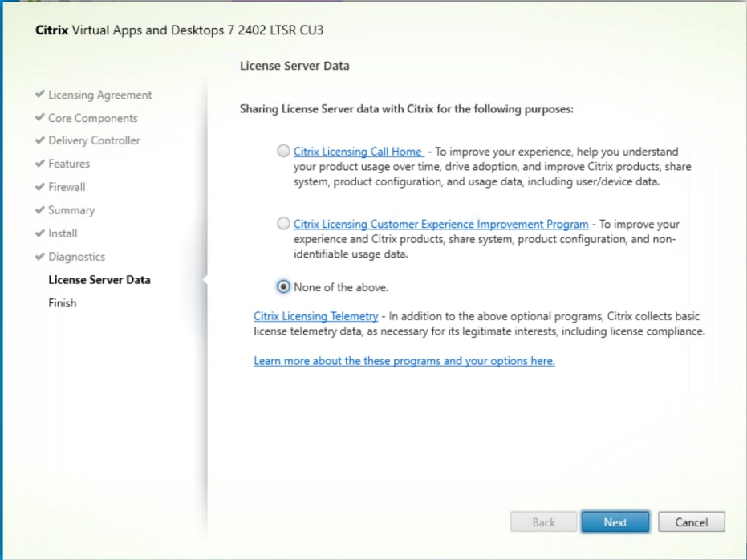This screenshot has width=747, height=560.
Task: Open the Citrix Licensing Call Home link
Action: point(358,152)
